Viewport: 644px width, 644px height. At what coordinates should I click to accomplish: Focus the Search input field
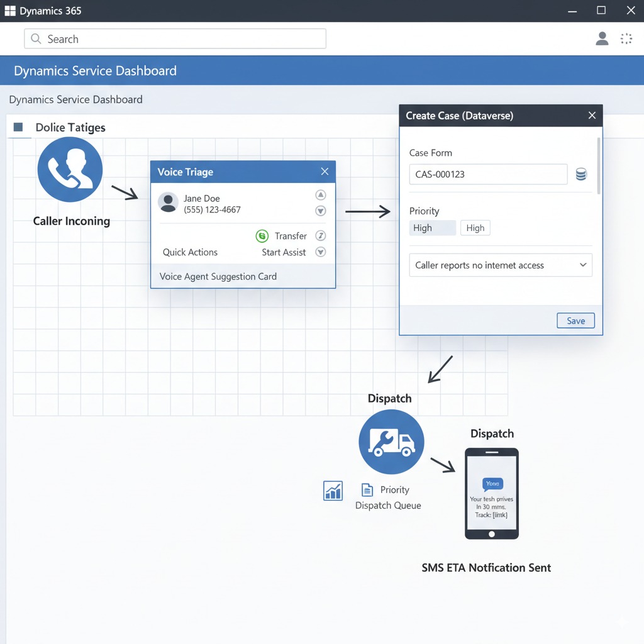pos(175,38)
